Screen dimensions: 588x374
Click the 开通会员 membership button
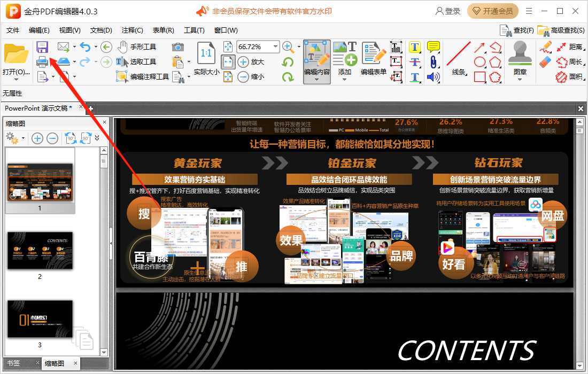point(493,11)
